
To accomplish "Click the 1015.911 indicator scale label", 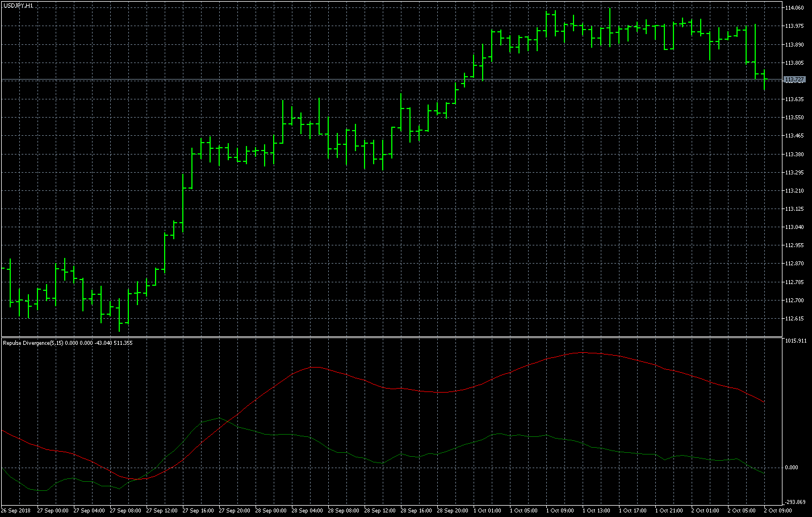I will click(795, 341).
